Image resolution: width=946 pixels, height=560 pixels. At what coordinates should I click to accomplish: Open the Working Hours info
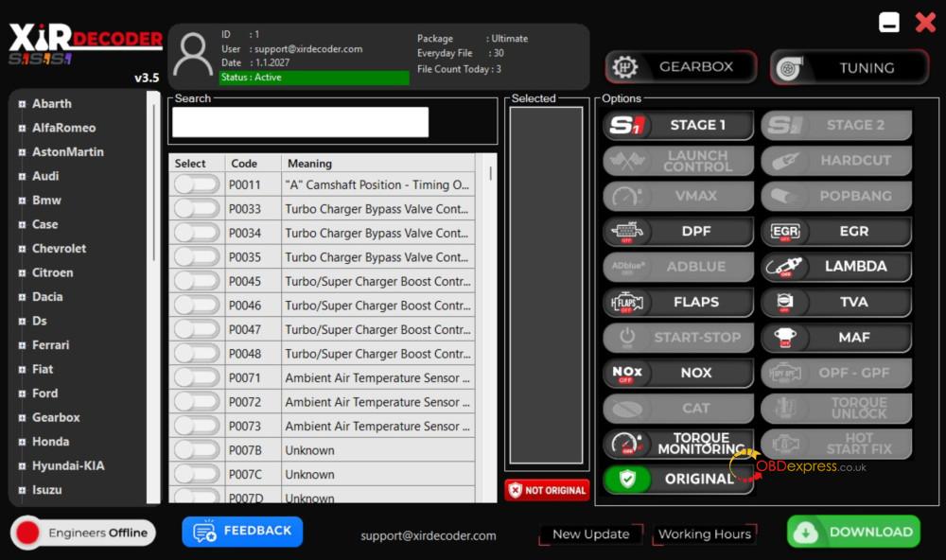pos(705,534)
